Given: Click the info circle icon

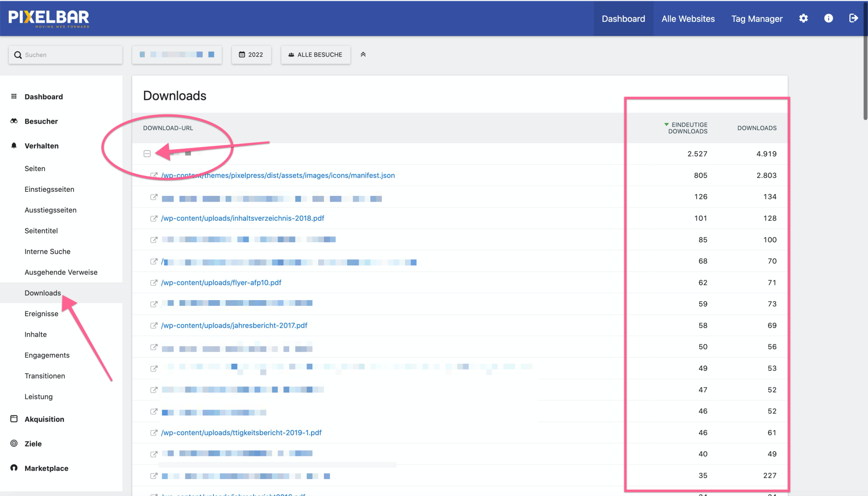Looking at the screenshot, I should 828,18.
